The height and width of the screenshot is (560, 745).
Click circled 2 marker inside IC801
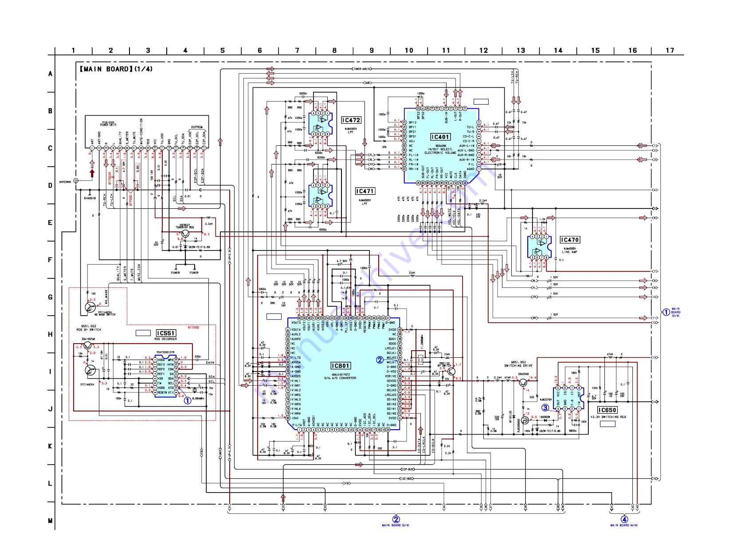[380, 360]
